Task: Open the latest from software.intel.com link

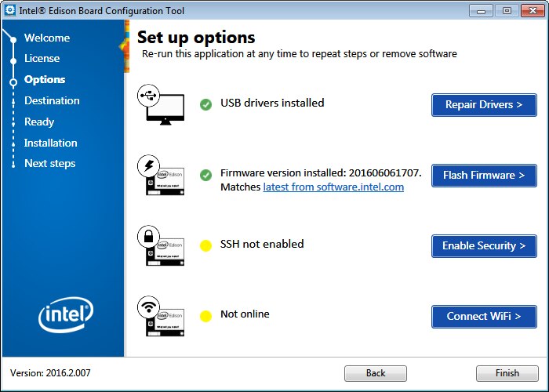Action: (333, 187)
